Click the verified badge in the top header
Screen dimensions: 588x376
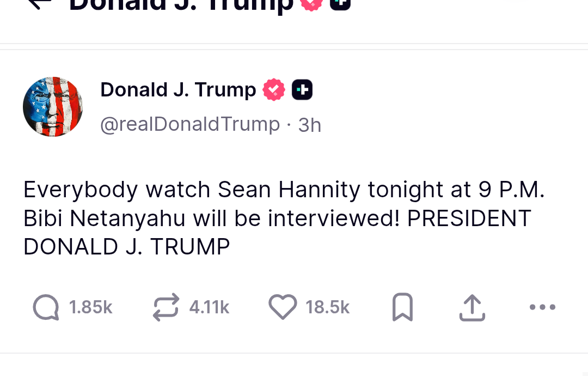312,3
